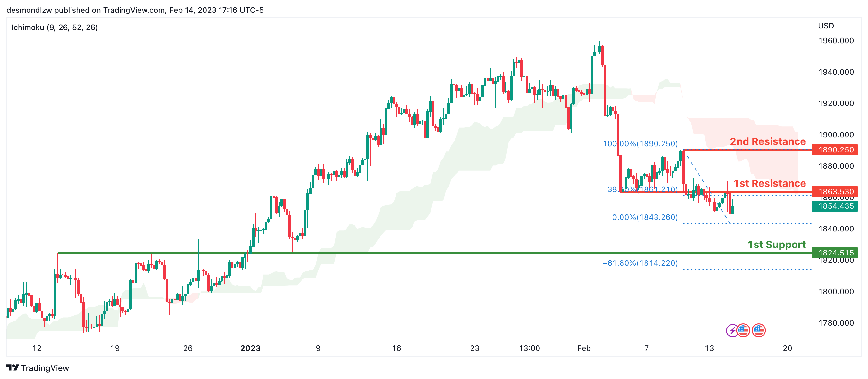The height and width of the screenshot is (379, 868).
Task: Click the TradingView.com publisher header text
Action: 135,10
